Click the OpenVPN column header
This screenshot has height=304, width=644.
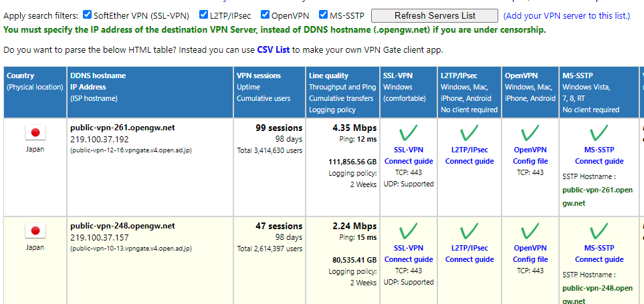[530, 92]
